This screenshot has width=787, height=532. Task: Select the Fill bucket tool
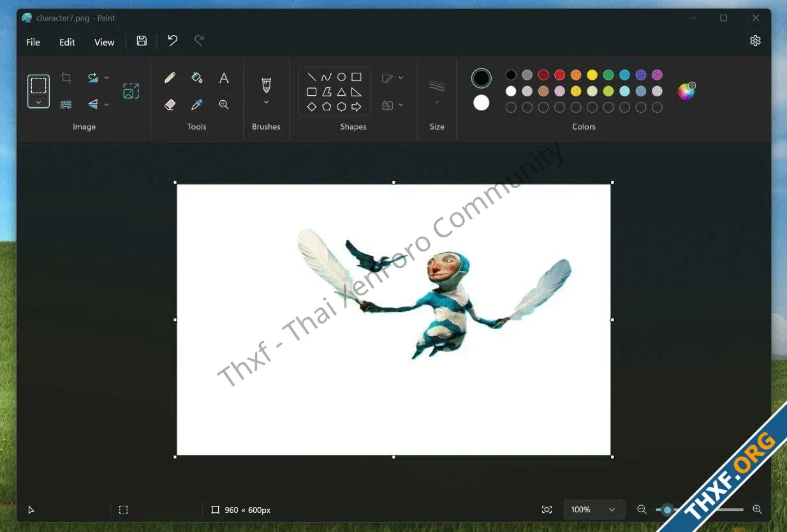(x=196, y=78)
